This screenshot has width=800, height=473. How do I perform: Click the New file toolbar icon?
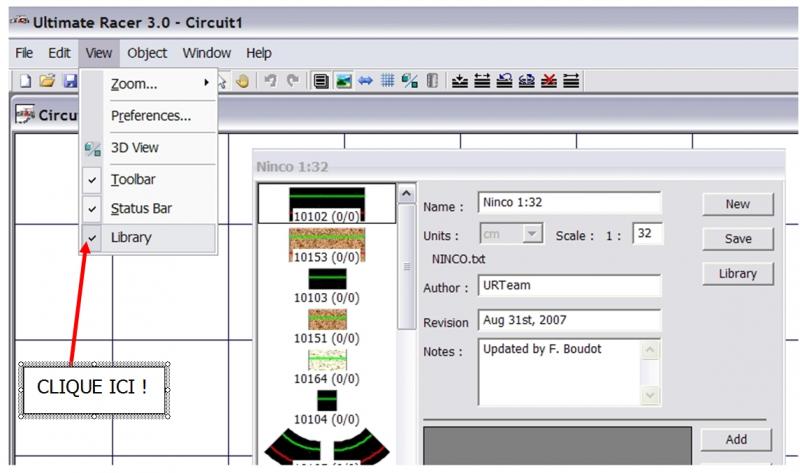25,81
